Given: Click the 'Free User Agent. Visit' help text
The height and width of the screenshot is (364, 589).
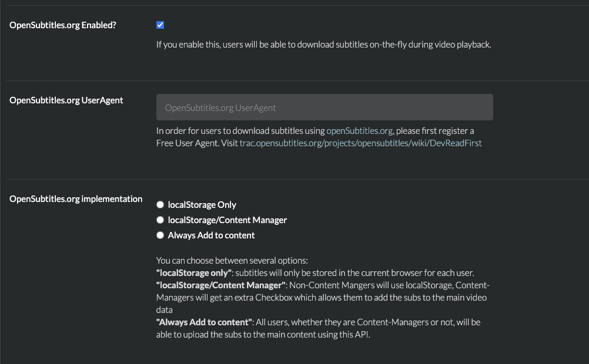Looking at the screenshot, I should pyautogui.click(x=197, y=143).
